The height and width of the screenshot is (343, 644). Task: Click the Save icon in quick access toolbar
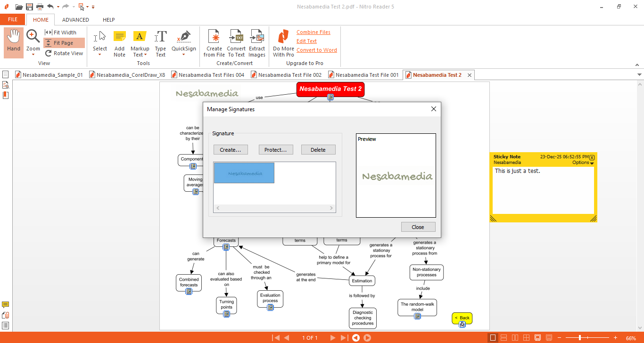pyautogui.click(x=30, y=7)
